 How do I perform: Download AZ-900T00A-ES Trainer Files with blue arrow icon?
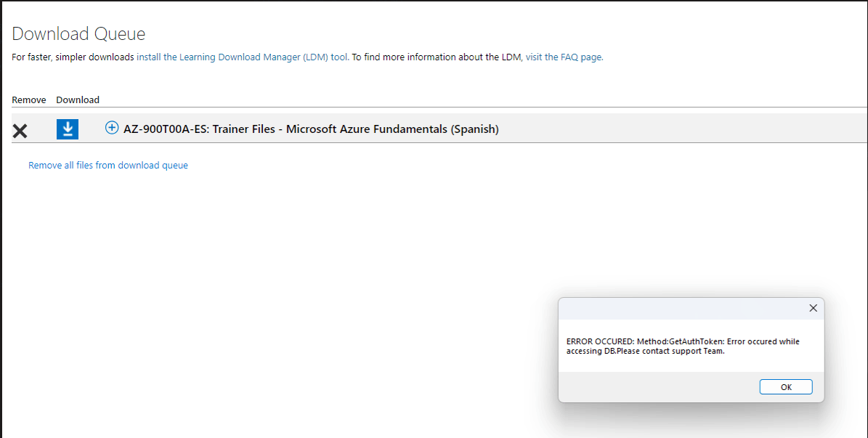(68, 129)
